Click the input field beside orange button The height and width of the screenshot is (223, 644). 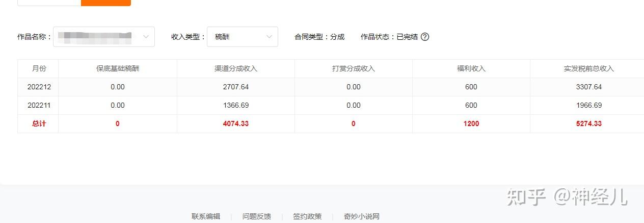tap(49, 3)
